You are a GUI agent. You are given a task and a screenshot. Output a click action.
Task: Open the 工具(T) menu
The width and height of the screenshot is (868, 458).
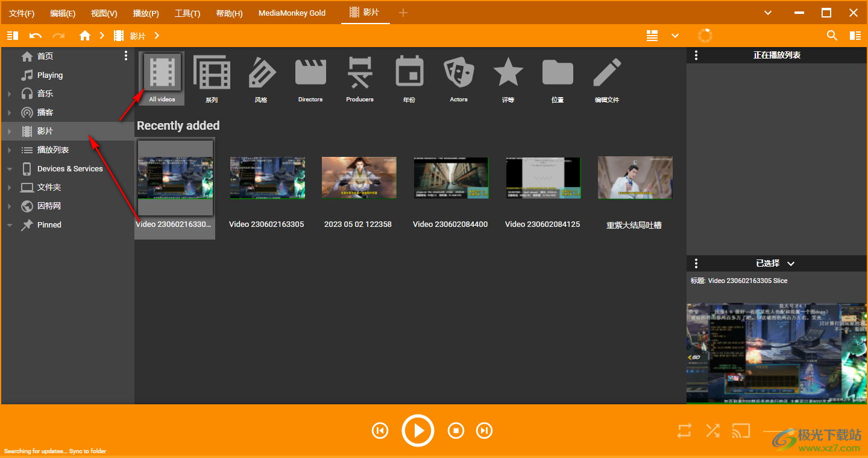point(187,13)
